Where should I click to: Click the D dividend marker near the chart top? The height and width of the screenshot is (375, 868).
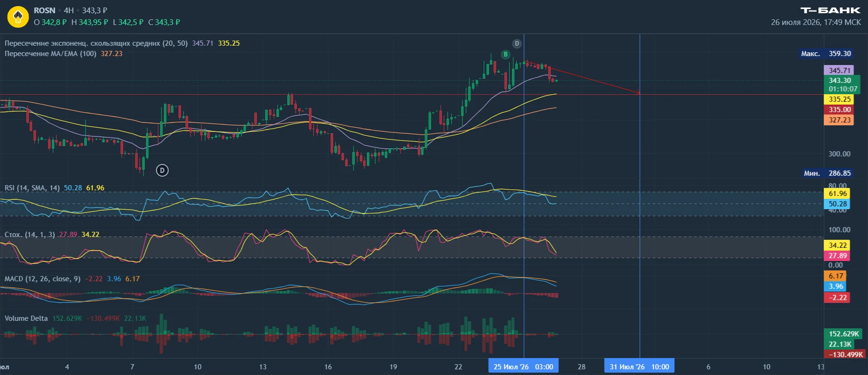517,43
